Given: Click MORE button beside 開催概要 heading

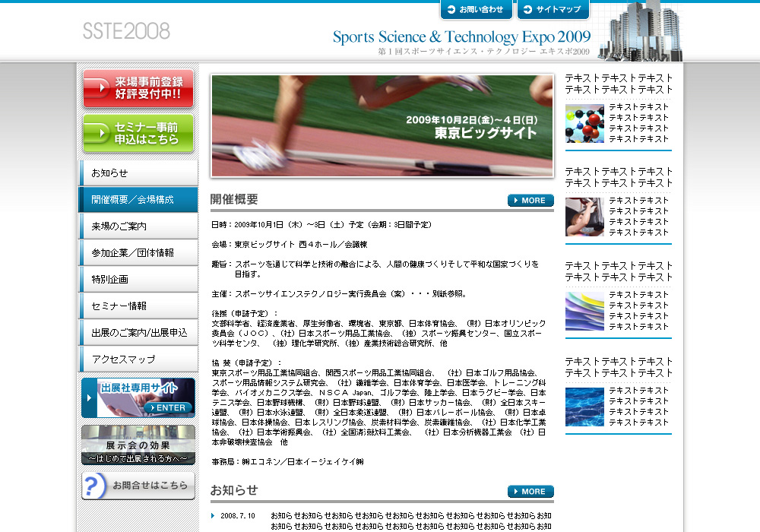Looking at the screenshot, I should [x=530, y=201].
